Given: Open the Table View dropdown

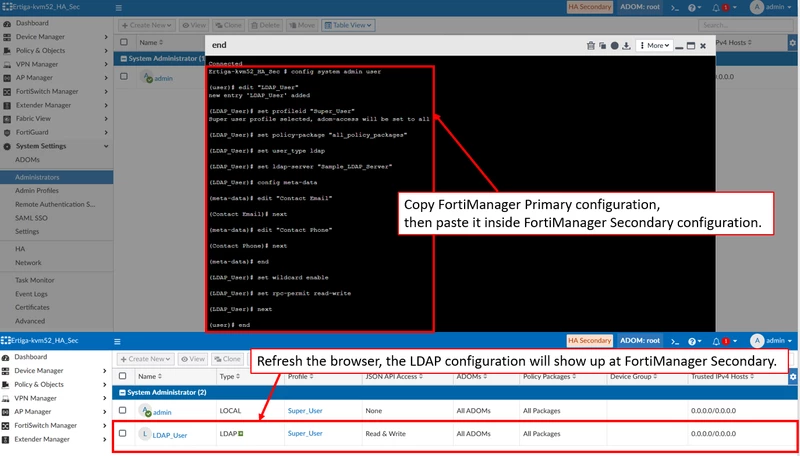Looking at the screenshot, I should point(348,25).
